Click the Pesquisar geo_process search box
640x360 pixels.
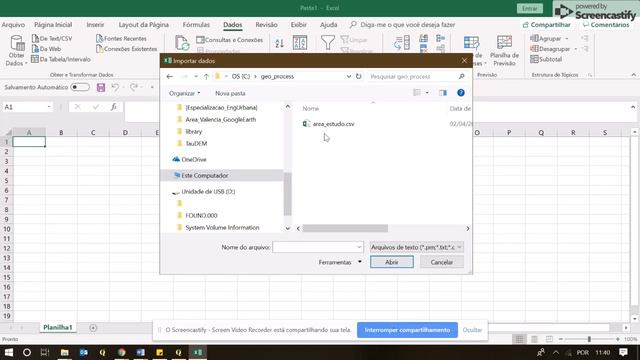coord(417,76)
